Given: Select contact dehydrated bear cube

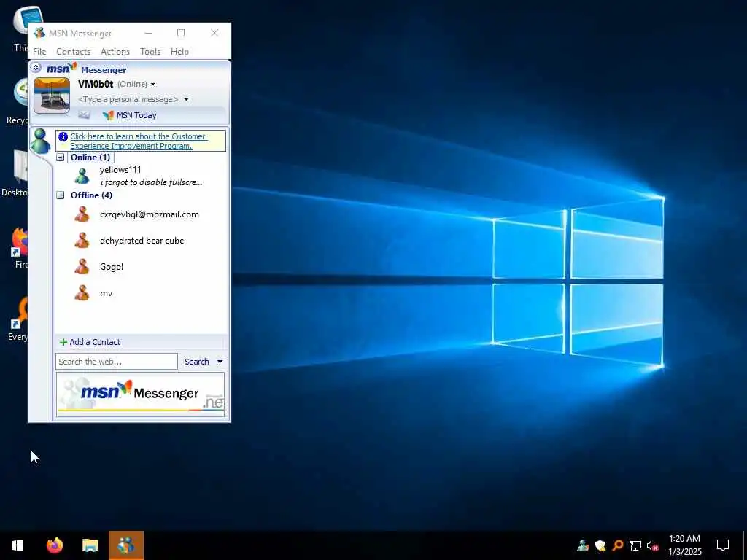Looking at the screenshot, I should 141,241.
